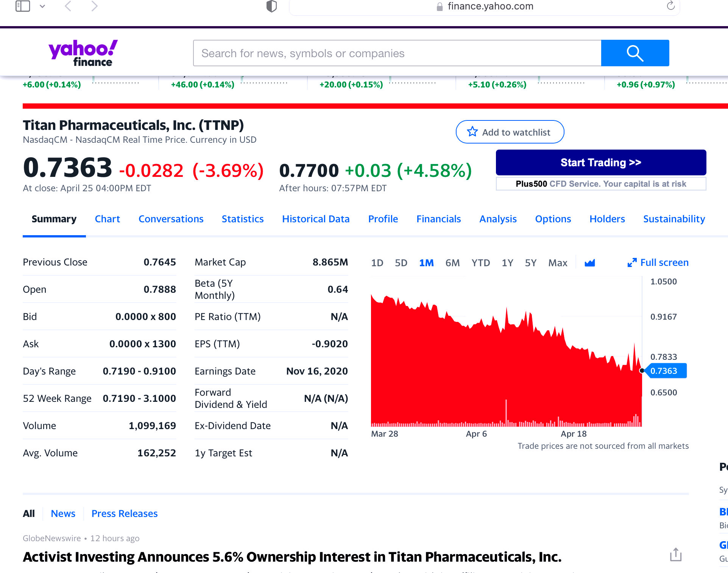Open the Statistics tab
728x573 pixels.
[243, 219]
